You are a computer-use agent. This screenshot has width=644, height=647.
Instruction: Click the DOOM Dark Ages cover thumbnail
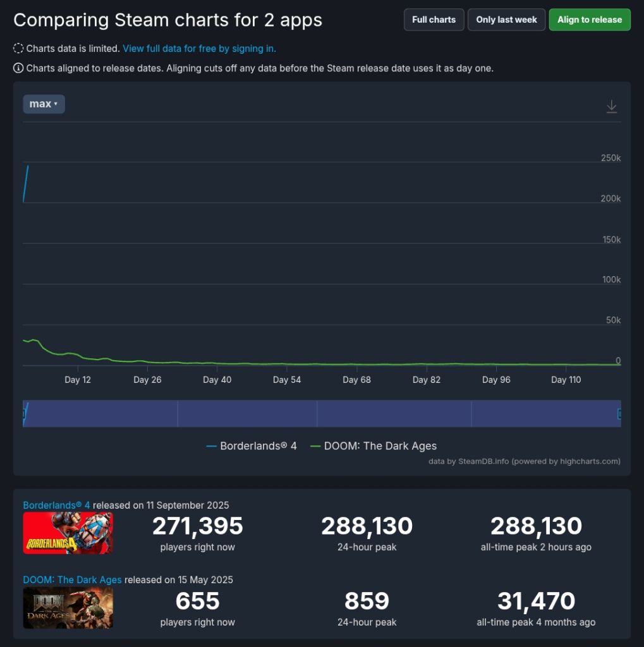point(68,608)
